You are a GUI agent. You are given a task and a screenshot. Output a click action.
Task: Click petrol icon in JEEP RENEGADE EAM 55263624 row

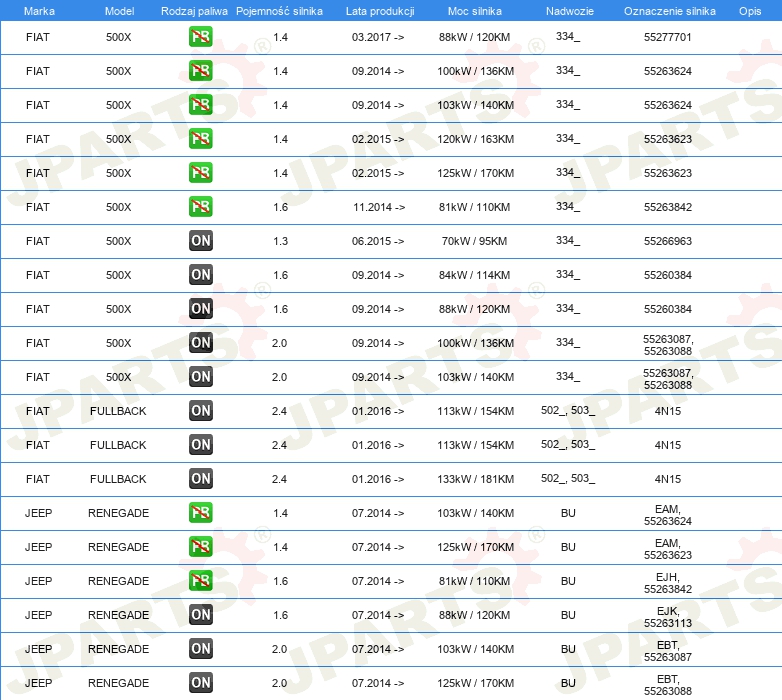(x=200, y=513)
